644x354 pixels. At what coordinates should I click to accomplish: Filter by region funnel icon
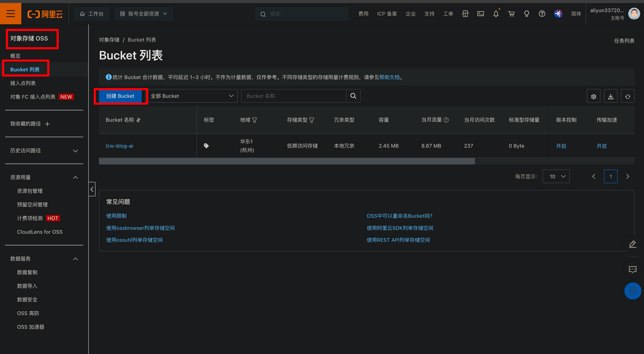click(254, 120)
